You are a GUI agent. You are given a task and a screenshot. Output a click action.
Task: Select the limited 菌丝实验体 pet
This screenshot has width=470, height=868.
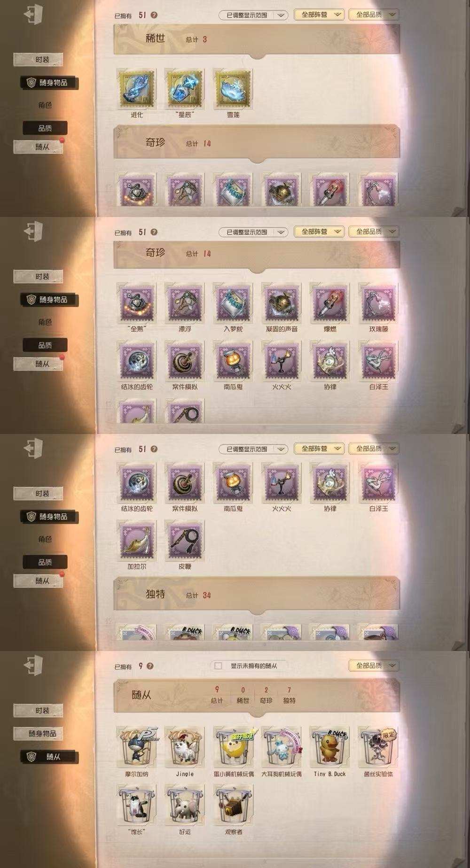(x=378, y=747)
